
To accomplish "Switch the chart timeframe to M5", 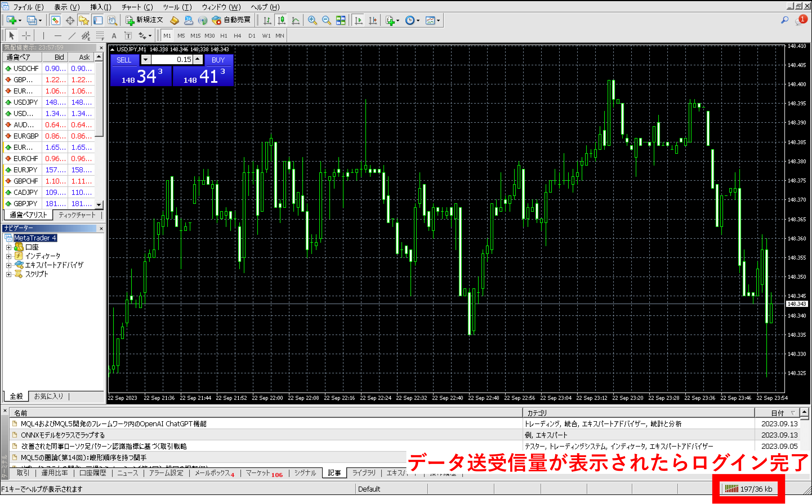I will (181, 36).
